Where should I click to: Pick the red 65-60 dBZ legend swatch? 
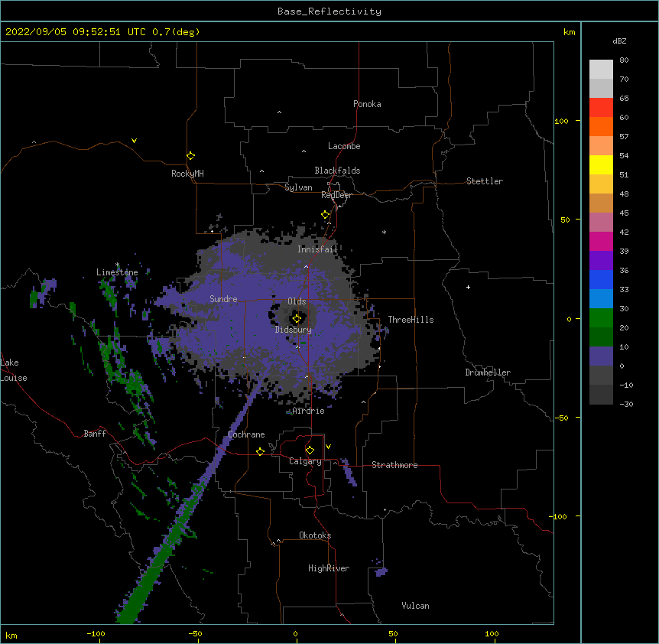click(601, 107)
